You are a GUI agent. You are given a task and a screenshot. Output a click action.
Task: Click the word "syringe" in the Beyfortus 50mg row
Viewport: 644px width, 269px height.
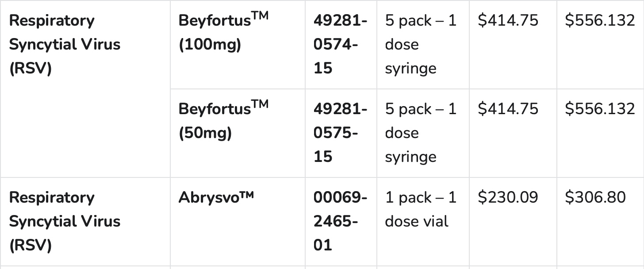point(410,157)
